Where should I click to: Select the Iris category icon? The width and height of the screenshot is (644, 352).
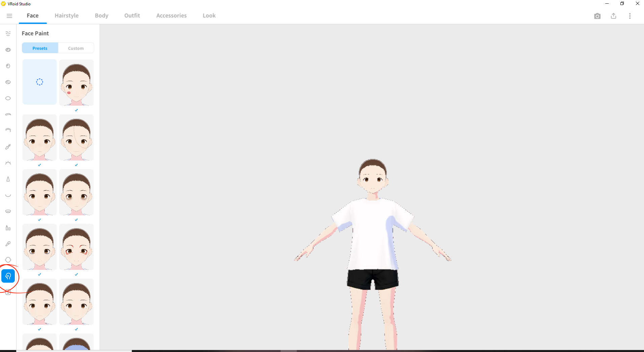point(8,66)
